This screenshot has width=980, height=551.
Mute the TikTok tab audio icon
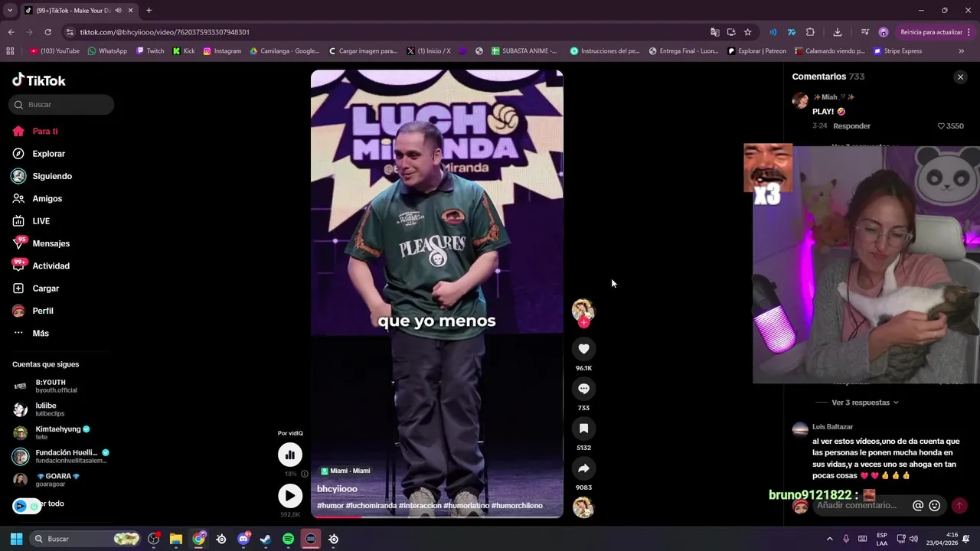(x=118, y=11)
